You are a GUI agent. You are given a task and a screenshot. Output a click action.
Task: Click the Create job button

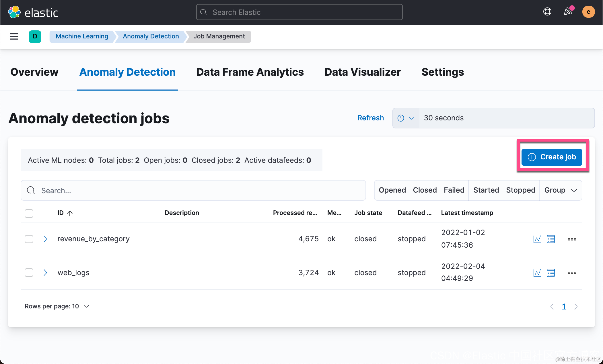[x=552, y=157]
